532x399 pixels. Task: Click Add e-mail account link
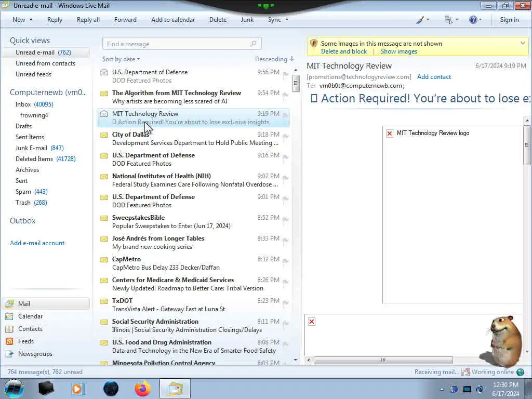tap(37, 243)
